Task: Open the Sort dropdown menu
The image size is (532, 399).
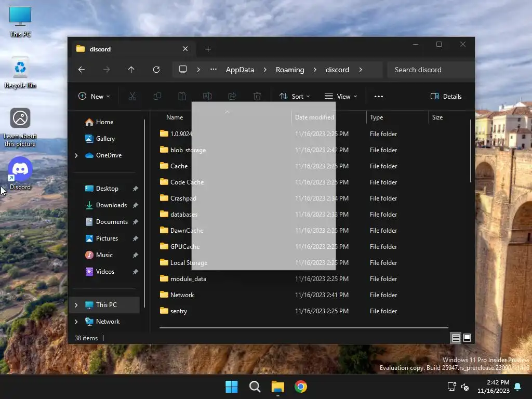Action: click(x=295, y=96)
